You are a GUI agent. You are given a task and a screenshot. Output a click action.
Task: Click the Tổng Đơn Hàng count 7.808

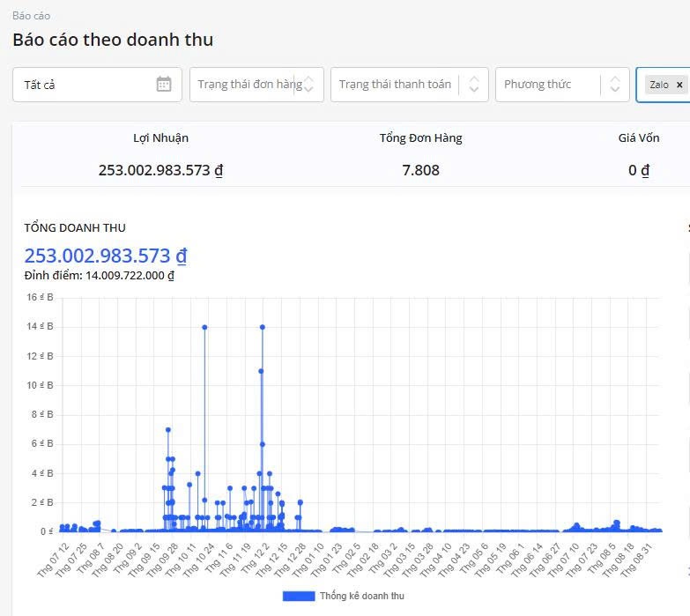(x=420, y=170)
